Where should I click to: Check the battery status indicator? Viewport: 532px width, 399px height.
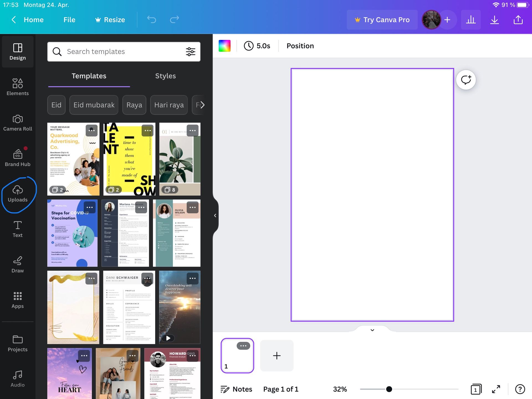tap(523, 5)
